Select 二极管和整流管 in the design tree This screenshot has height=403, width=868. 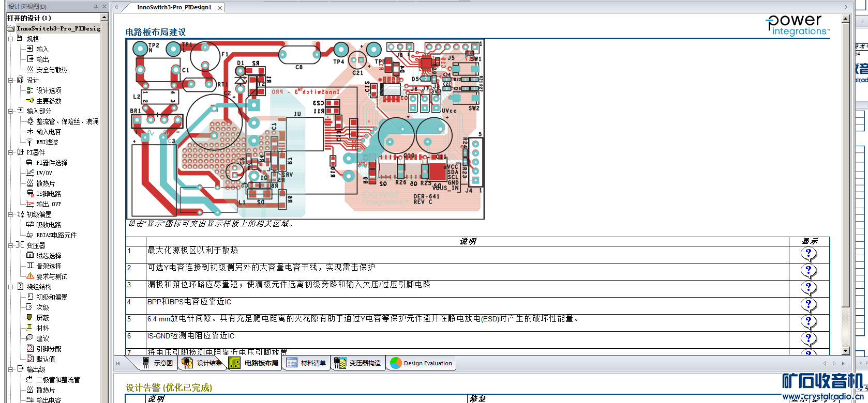pos(58,380)
